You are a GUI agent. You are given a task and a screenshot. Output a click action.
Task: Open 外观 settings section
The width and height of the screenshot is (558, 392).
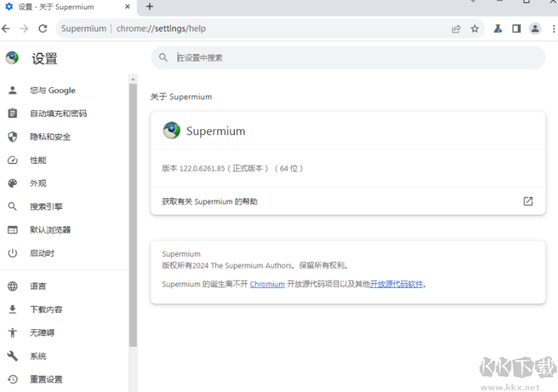64,183
